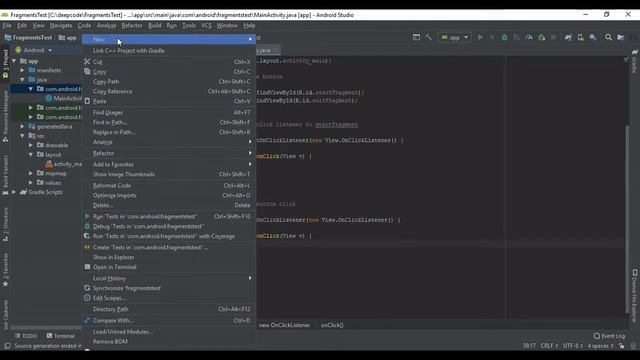The width and height of the screenshot is (640, 360).
Task: Click the Debug app bug icon
Action: 504,37
